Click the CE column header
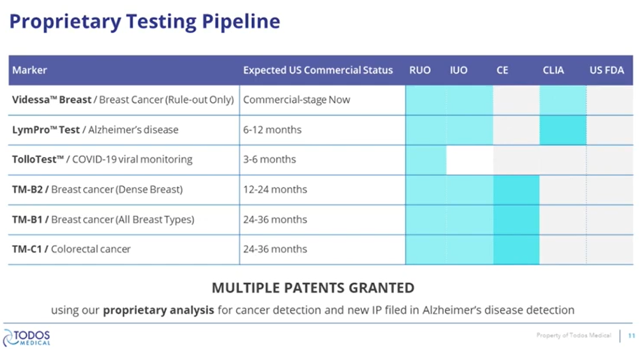644x349 pixels. (x=502, y=70)
